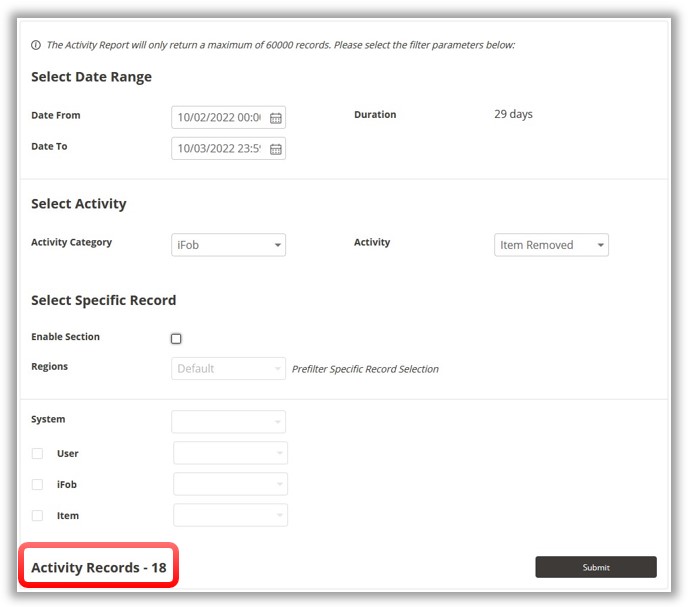Click into the Date To text field
This screenshot has height=607, width=689.
219,149
